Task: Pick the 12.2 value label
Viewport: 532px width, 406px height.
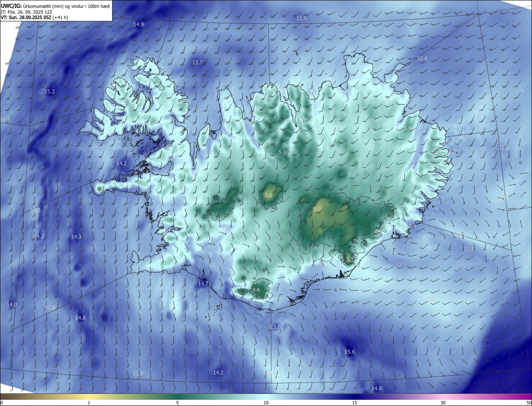Action: 401,265
